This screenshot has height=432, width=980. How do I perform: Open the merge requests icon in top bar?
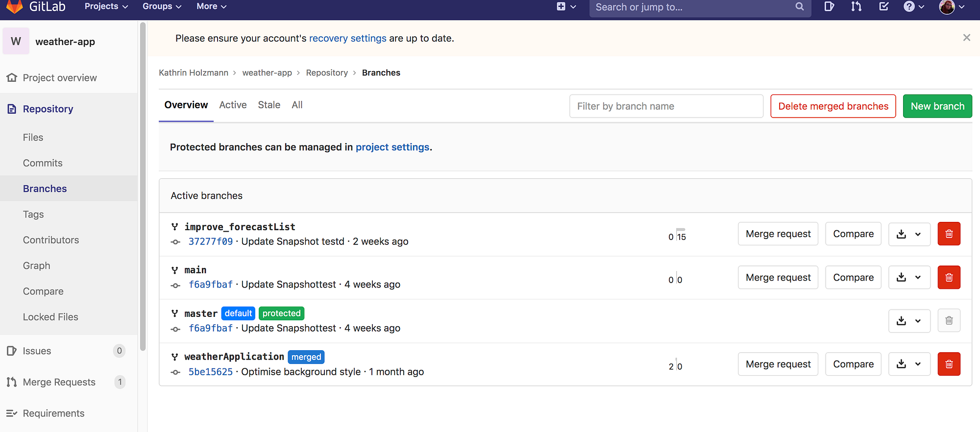point(856,6)
